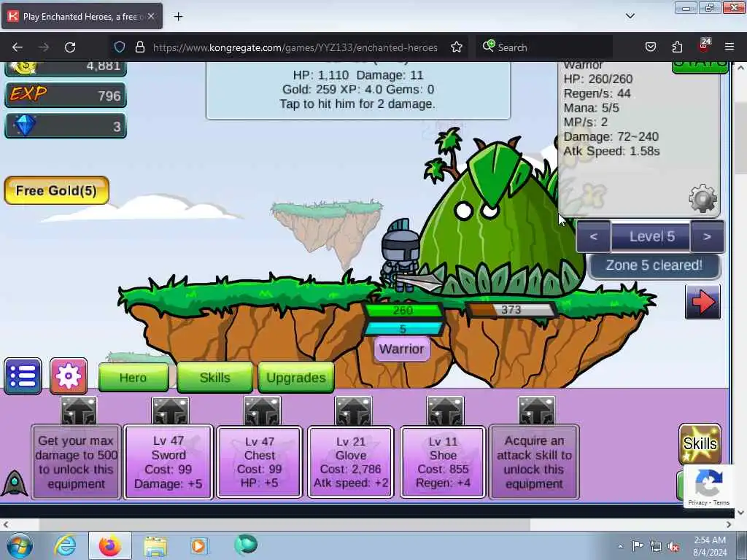Click the blue gem currency icon

[25, 125]
